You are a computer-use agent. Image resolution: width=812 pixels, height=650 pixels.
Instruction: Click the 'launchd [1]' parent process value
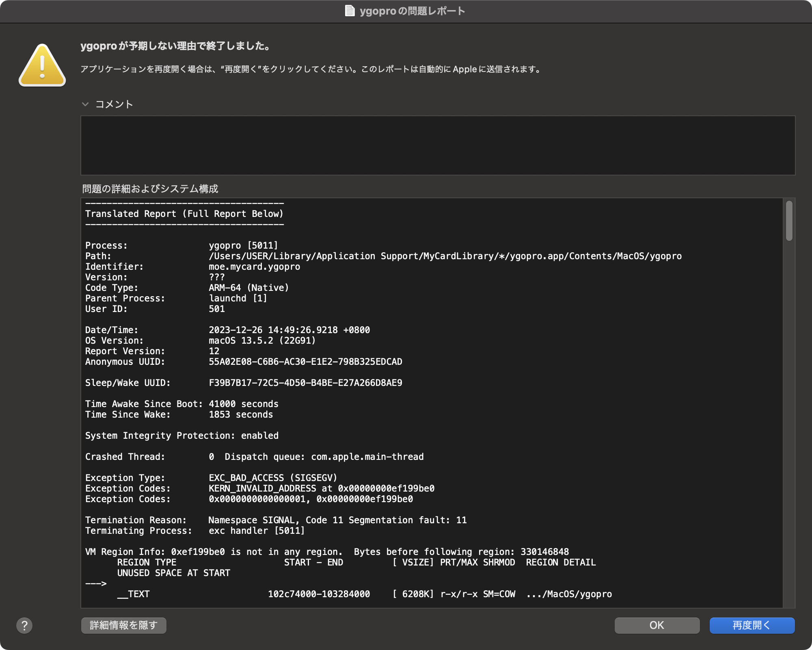pyautogui.click(x=238, y=298)
